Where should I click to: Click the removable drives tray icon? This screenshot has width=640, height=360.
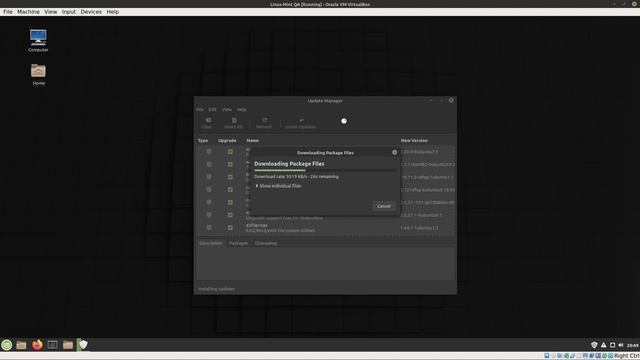coord(612,345)
